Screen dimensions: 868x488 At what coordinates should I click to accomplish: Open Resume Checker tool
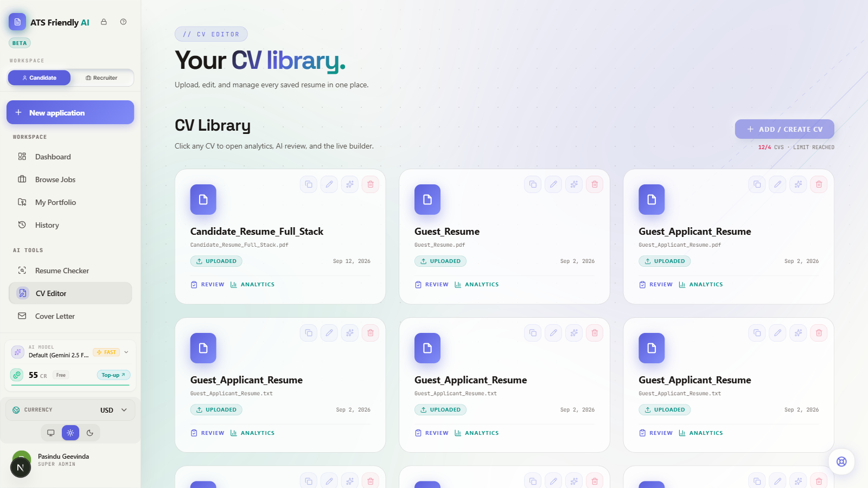click(x=71, y=271)
